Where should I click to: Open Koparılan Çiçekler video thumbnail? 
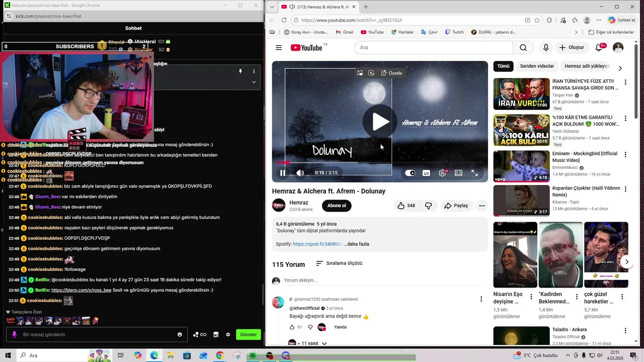click(521, 201)
